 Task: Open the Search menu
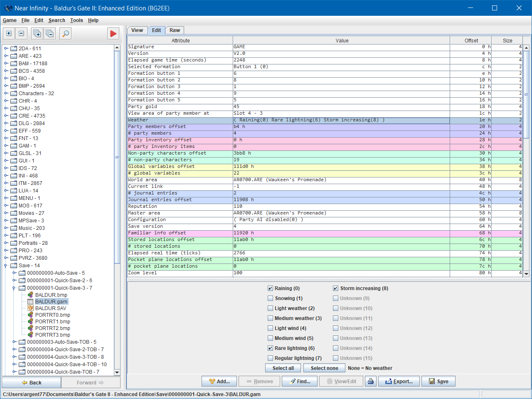57,20
